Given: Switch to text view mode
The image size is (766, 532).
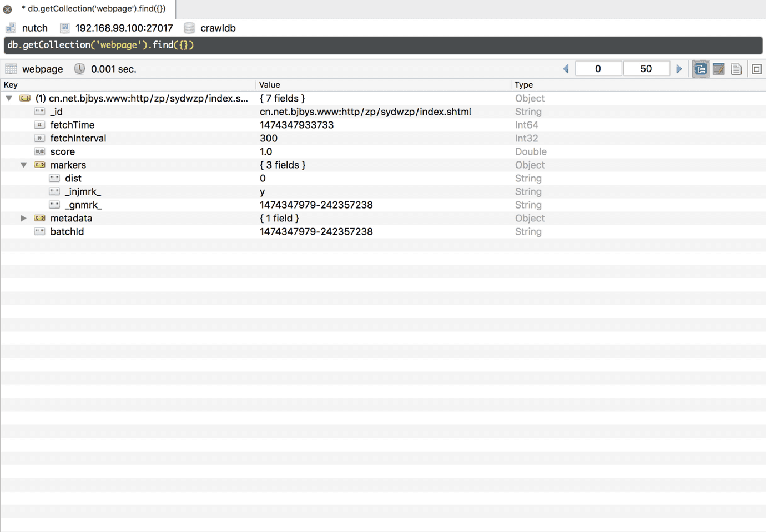Looking at the screenshot, I should pos(736,69).
